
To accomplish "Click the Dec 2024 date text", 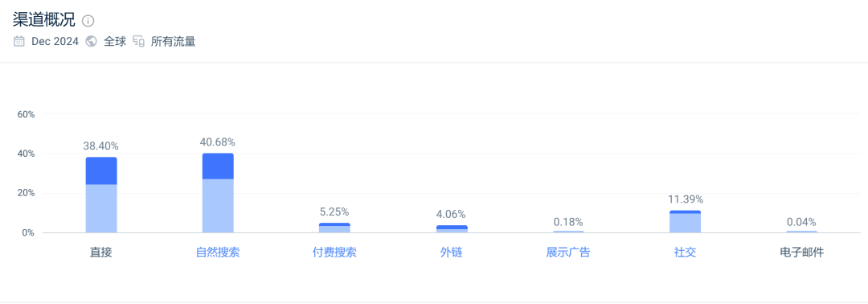I will 55,42.
